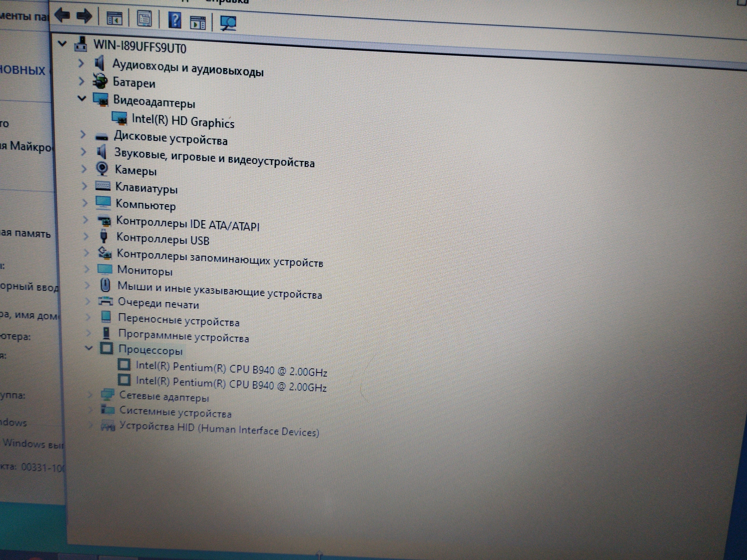Select first Intel(R) Pentium(R) CPU B940 entry
747x560 pixels.
point(231,369)
